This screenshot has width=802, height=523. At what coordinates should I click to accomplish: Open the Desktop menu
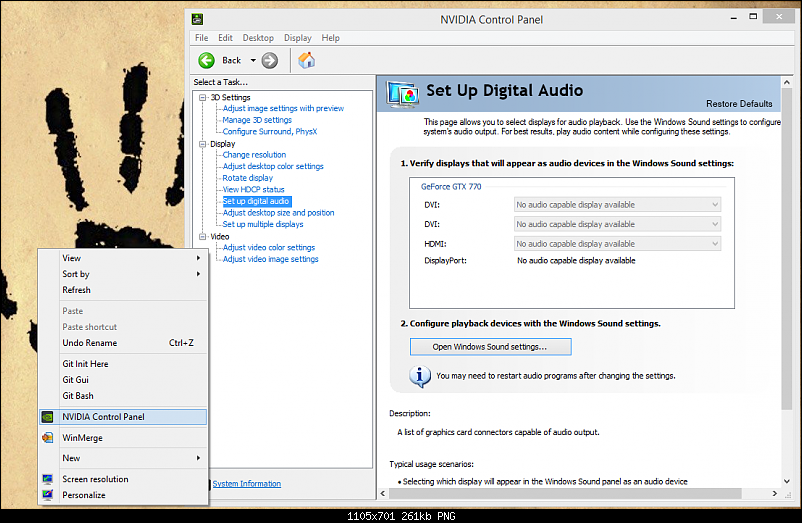click(258, 38)
